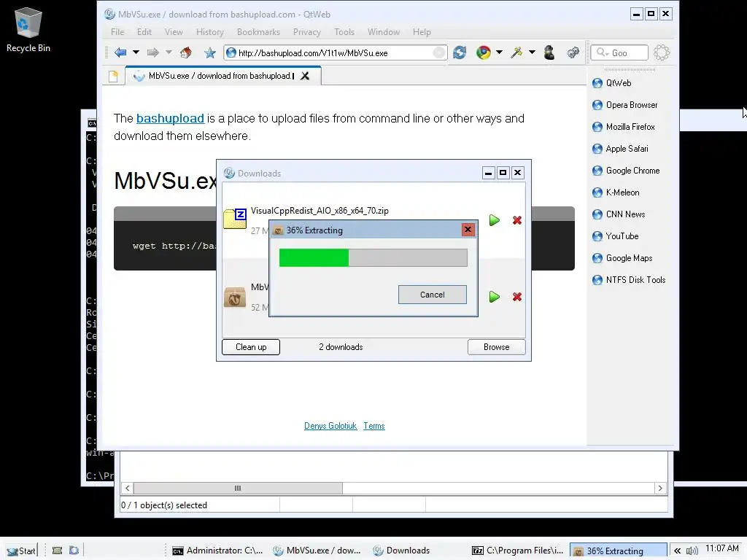Open the Recycle Bin desktop icon
The image size is (747, 560).
(28, 29)
